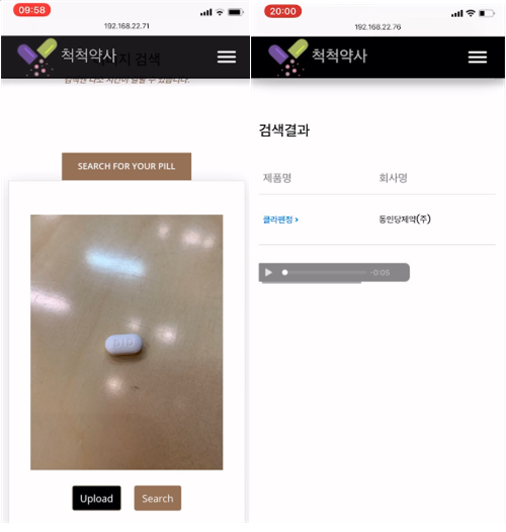Screen dimensions: 506x532
Task: Click the 192.168.22.76 address bar
Action: (x=378, y=27)
